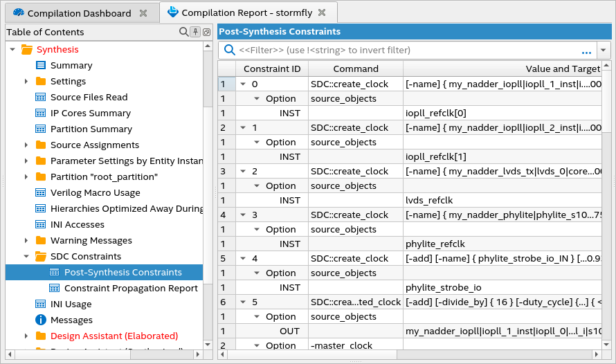Open the filter history dropdown arrow
Screen dimensions: 616x364
click(x=604, y=51)
